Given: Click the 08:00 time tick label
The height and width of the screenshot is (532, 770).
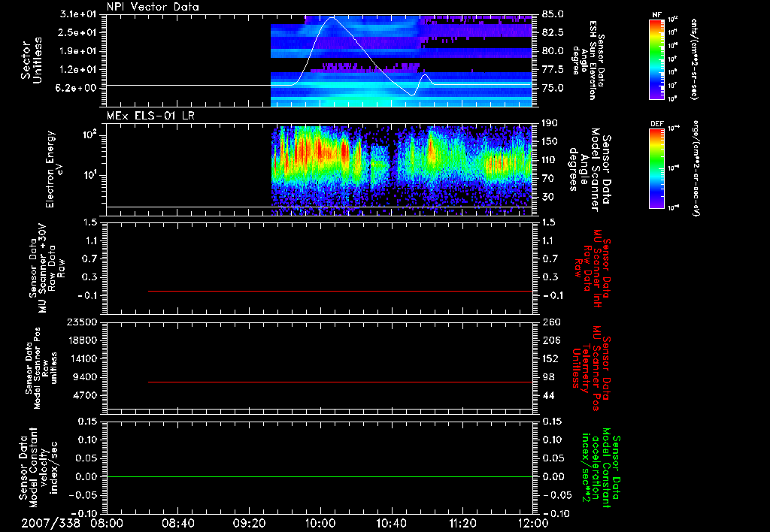Looking at the screenshot, I should 107,523.
